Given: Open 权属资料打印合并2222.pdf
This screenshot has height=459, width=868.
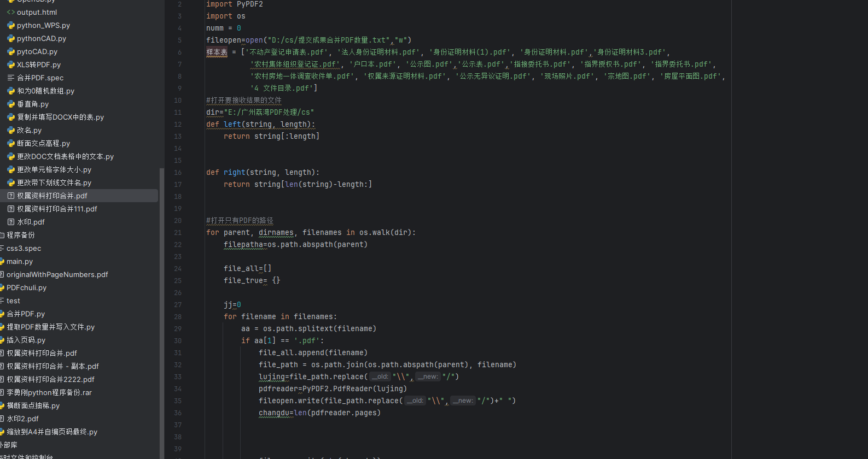Looking at the screenshot, I should point(50,379).
